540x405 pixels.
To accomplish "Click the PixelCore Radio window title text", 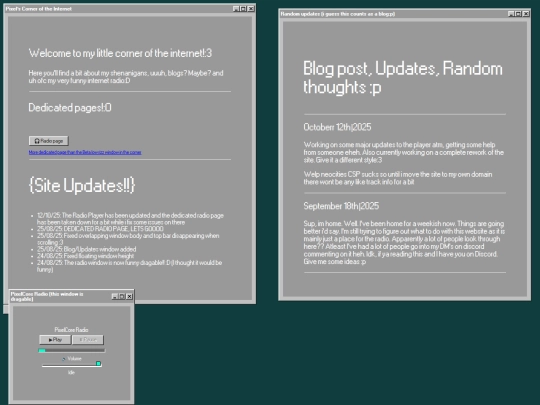I will (47, 297).
